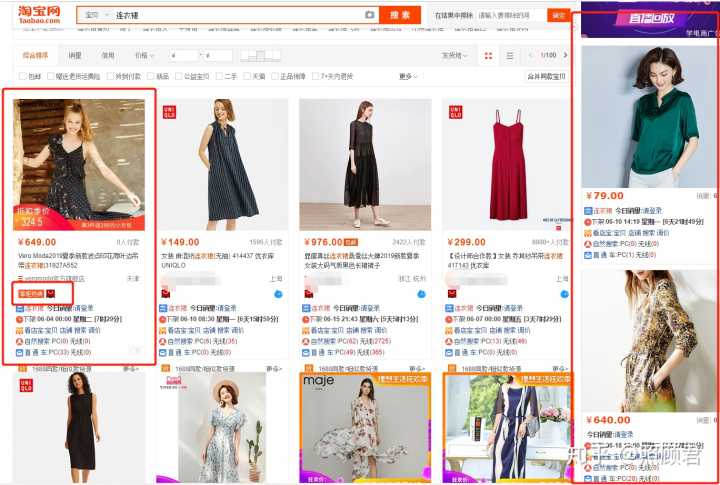The width and height of the screenshot is (720, 485).
Task: Click 更多 beside 1688同款 under the ¥976 item
Action: pos(417,369)
